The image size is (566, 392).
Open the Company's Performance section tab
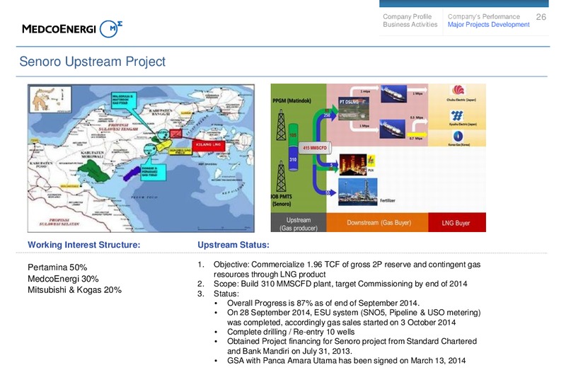coord(483,16)
